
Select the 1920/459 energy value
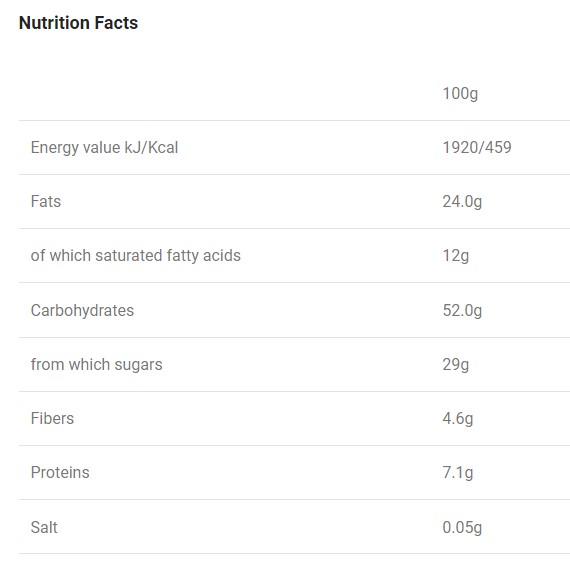[477, 147]
